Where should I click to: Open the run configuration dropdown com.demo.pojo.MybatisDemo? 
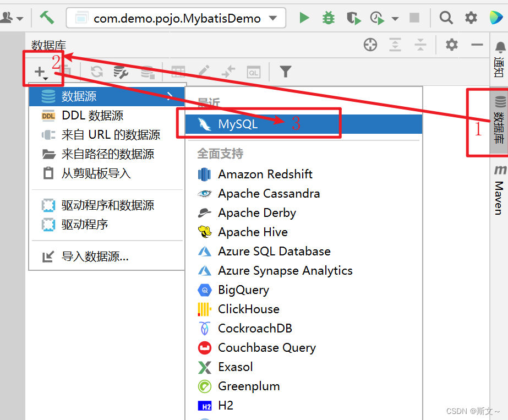pos(176,18)
